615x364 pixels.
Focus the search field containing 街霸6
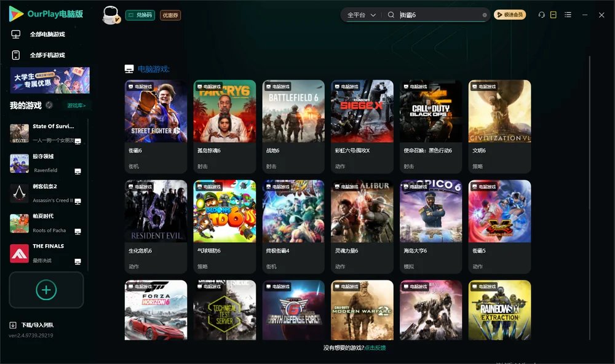pyautogui.click(x=439, y=15)
